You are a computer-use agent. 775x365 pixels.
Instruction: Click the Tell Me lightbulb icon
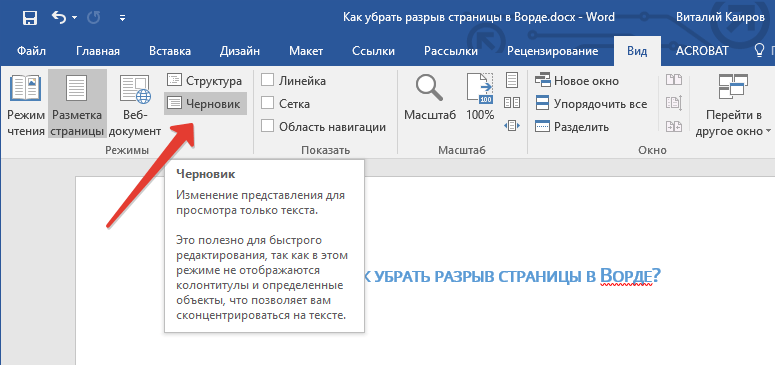tap(759, 50)
